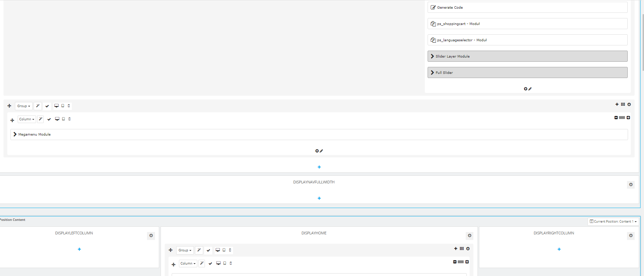This screenshot has height=276, width=644.
Task: Click the plus icon in the Megamenu group header
Action: point(617,104)
